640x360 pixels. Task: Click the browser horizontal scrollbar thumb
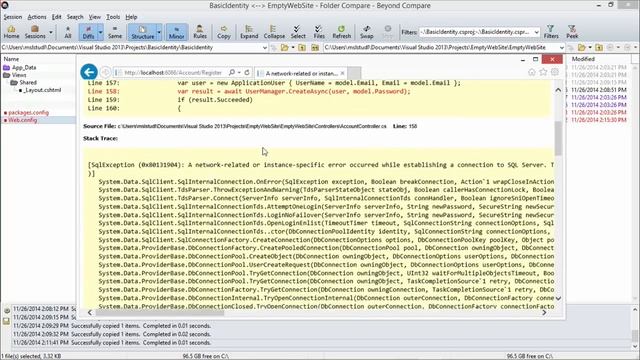tap(160, 313)
